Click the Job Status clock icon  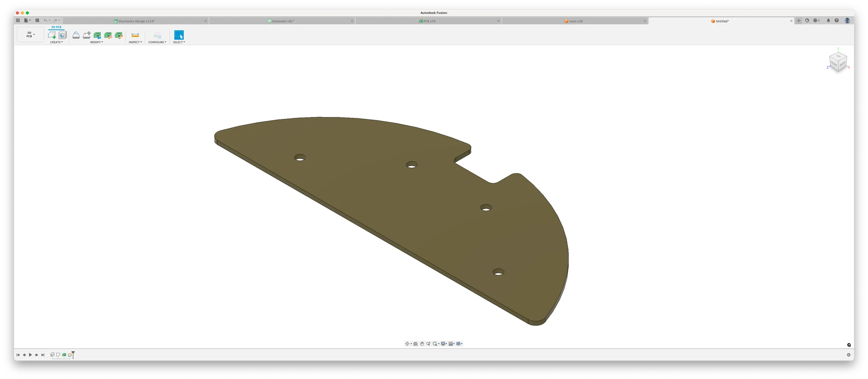click(x=816, y=21)
